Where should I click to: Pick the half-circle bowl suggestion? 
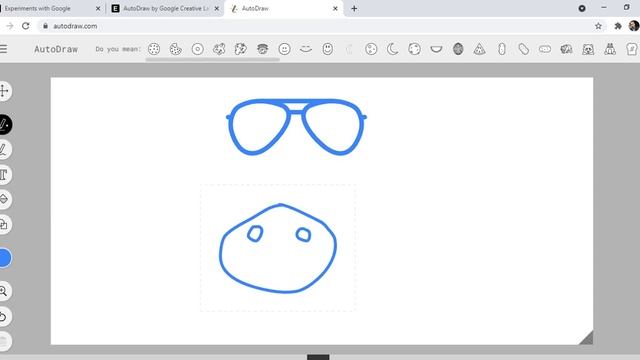pyautogui.click(x=436, y=49)
